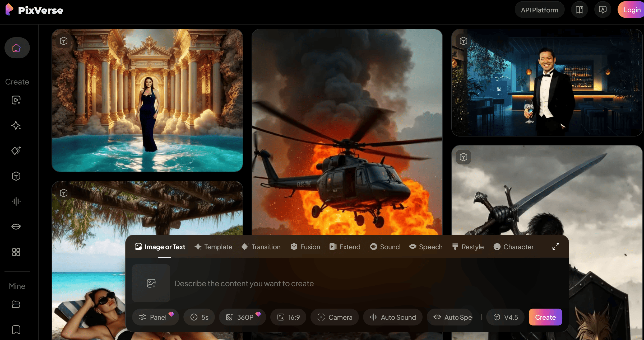Open the 16:9 aspect ratio dropdown
This screenshot has height=340, width=644.
(288, 317)
